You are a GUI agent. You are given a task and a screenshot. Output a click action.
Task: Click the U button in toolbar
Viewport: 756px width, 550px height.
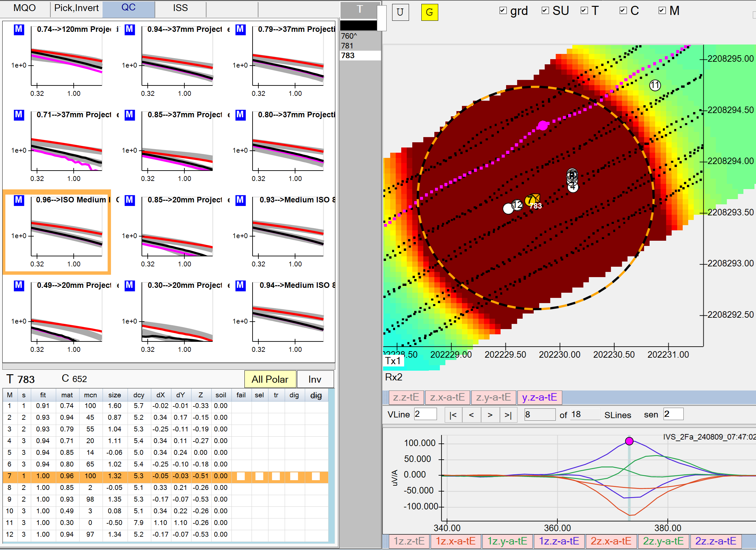[x=400, y=12]
